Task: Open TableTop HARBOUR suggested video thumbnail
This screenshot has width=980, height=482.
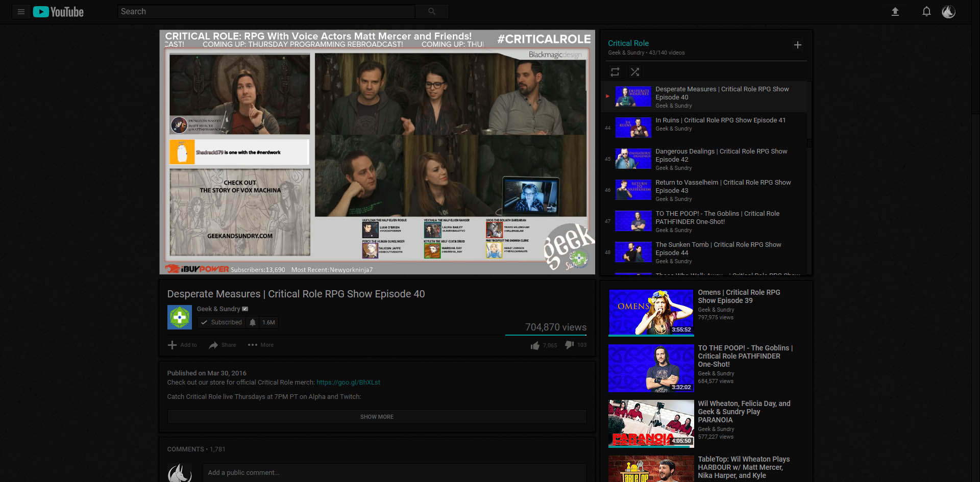Action: coord(651,469)
